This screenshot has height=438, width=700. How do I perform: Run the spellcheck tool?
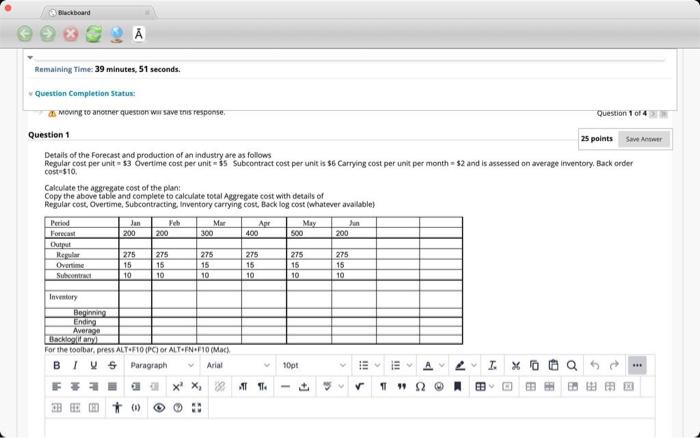[x=327, y=387]
